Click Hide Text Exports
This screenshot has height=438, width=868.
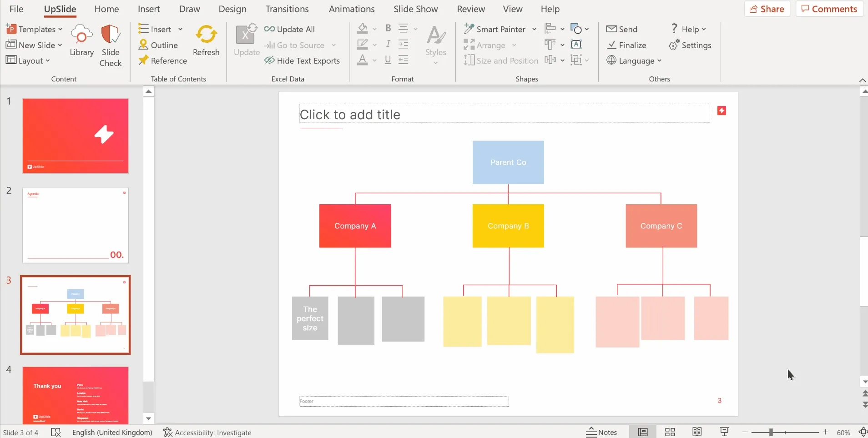302,60
